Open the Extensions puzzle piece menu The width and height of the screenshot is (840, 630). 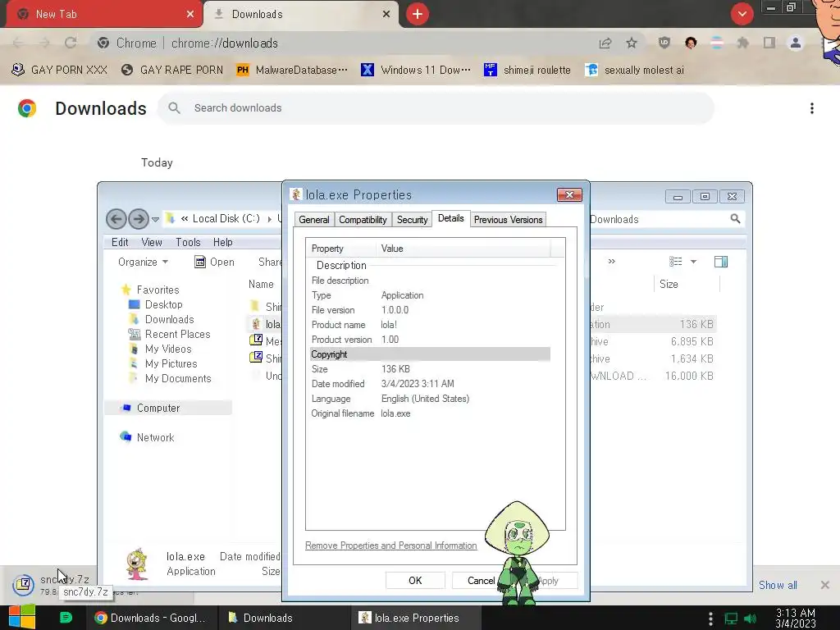pos(743,43)
